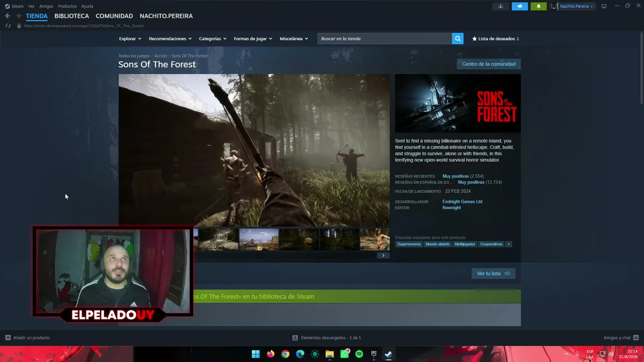The width and height of the screenshot is (644, 362).
Task: Expand more tags with the plus button
Action: point(509,244)
